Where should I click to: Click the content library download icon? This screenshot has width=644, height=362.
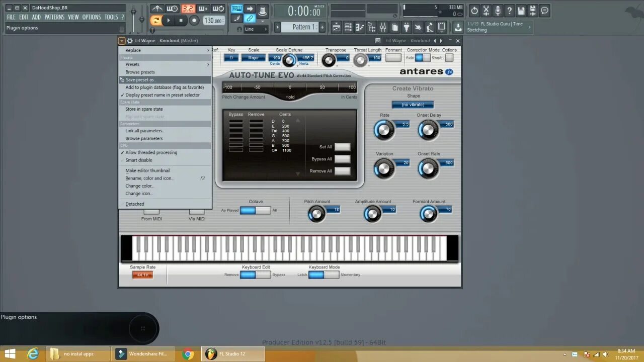point(458,27)
